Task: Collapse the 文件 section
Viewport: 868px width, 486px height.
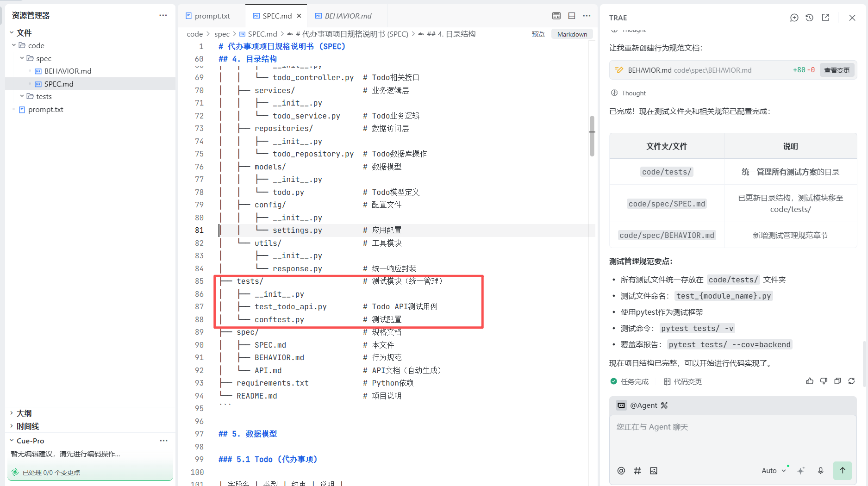Action: coord(12,32)
